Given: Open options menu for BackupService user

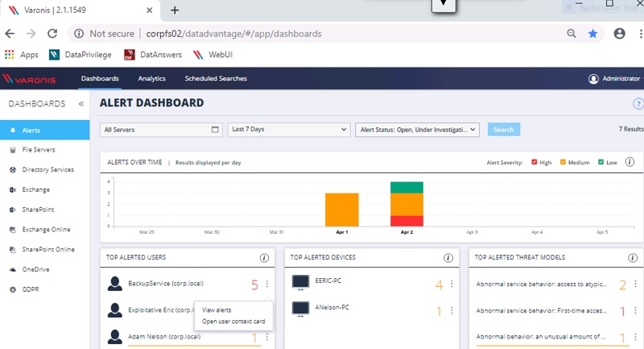Looking at the screenshot, I should (x=267, y=284).
